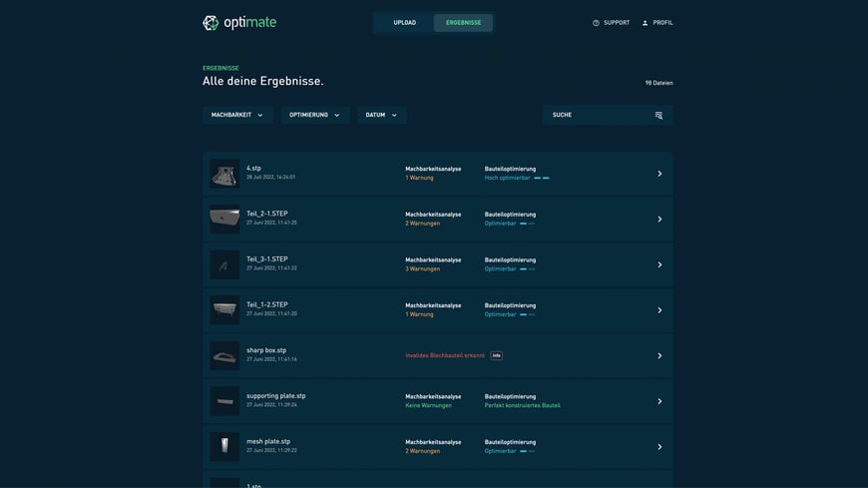Click the '98 Dateien' file count
The height and width of the screenshot is (488, 868).
click(658, 83)
